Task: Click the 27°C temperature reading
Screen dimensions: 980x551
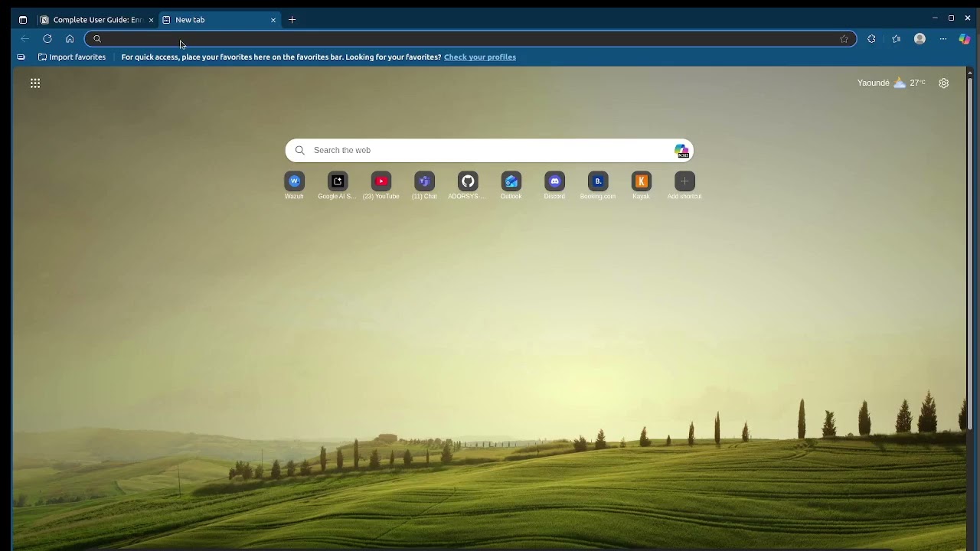Action: coord(918,83)
